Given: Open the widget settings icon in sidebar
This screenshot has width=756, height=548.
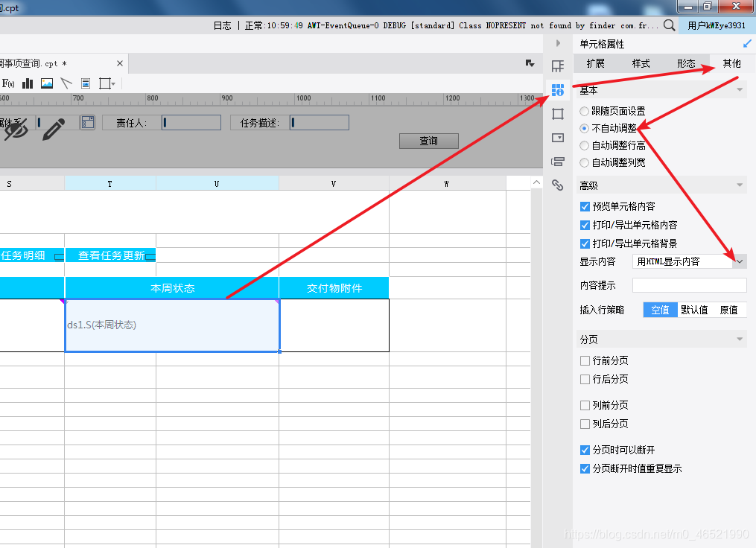Looking at the screenshot, I should pyautogui.click(x=558, y=138).
